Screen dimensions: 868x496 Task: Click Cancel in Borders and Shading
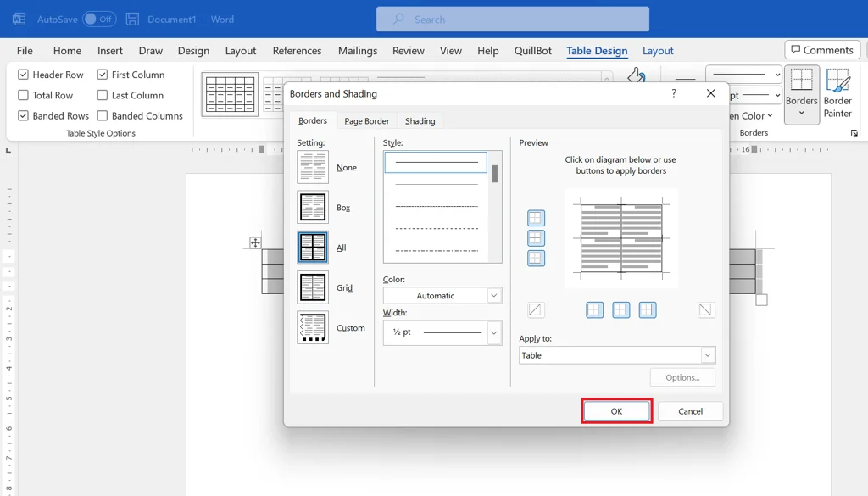[690, 410]
